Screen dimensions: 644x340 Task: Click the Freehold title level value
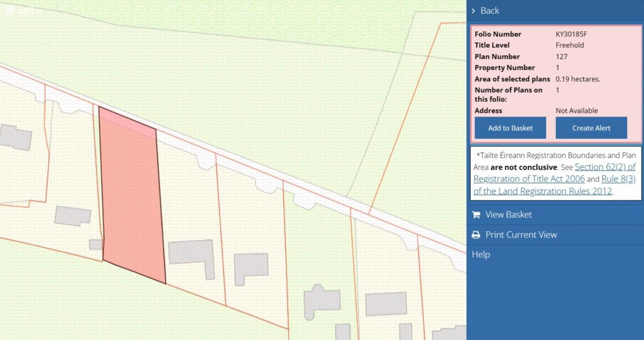coord(570,45)
